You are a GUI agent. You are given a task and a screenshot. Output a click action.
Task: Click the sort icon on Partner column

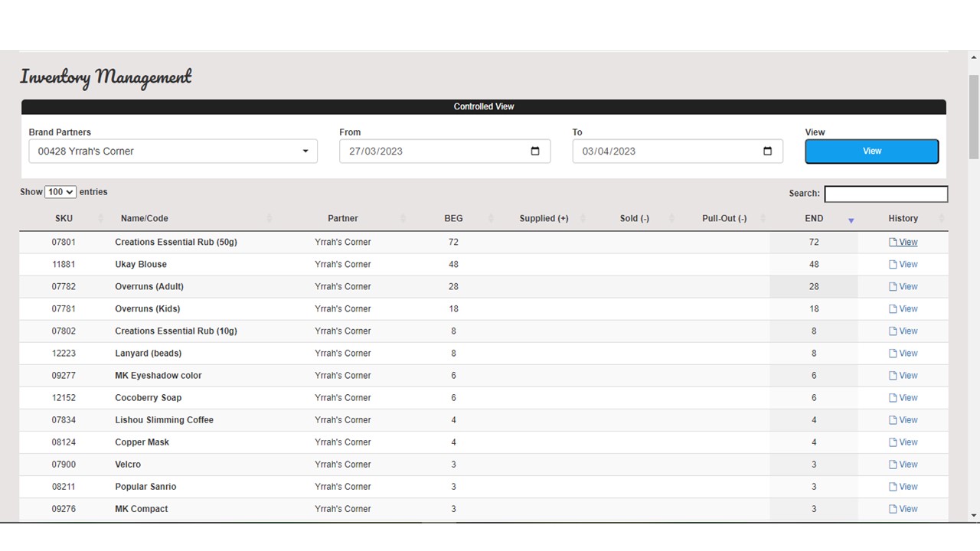point(403,219)
